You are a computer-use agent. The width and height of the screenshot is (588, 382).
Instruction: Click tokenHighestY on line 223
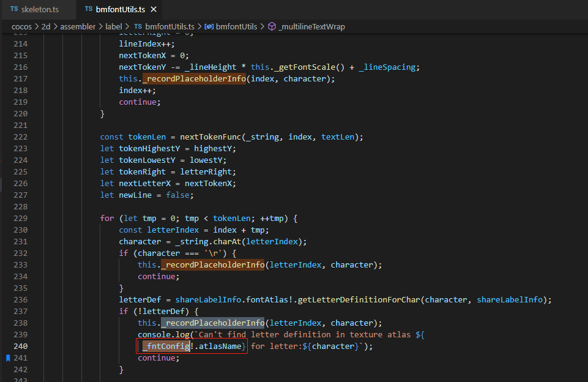click(x=149, y=149)
